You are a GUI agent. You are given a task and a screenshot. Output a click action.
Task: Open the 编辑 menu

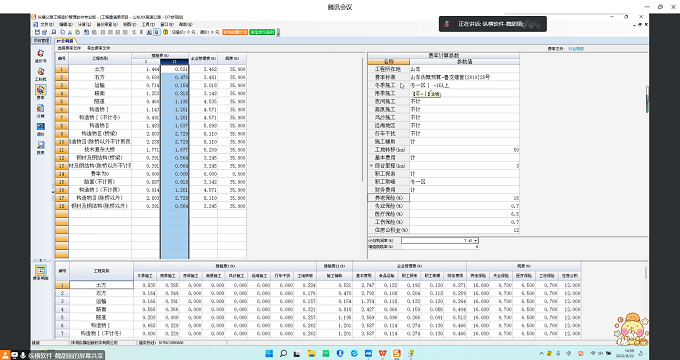click(65, 25)
